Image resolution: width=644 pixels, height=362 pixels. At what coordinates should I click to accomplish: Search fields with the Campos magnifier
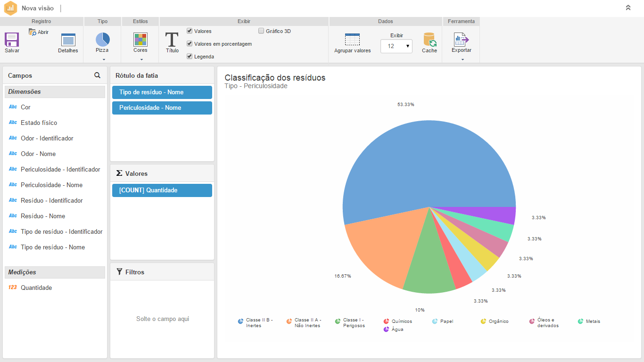[97, 75]
